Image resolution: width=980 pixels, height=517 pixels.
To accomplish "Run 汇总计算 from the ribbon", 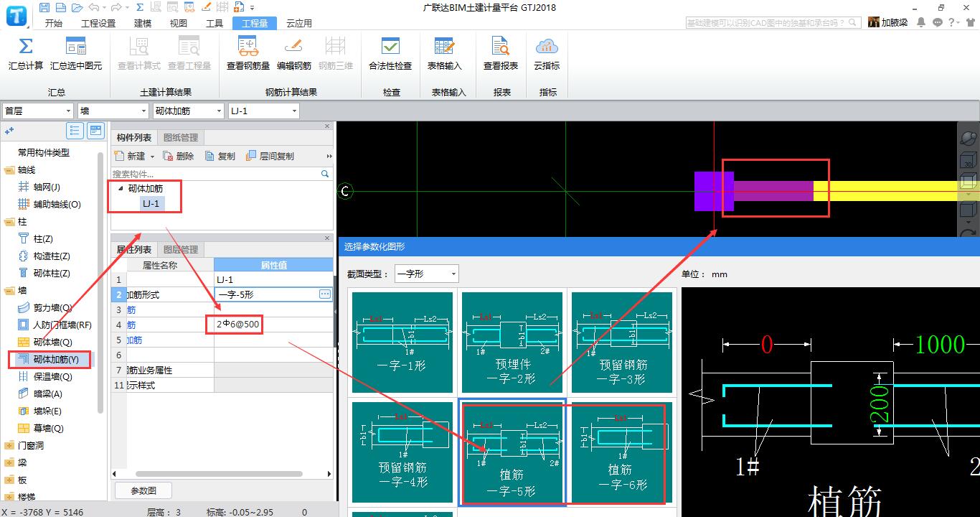I will click(x=26, y=55).
